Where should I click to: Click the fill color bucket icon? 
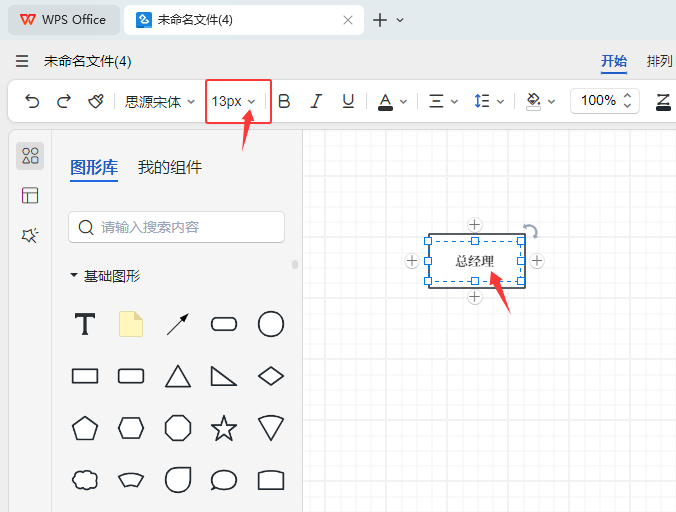pos(533,102)
